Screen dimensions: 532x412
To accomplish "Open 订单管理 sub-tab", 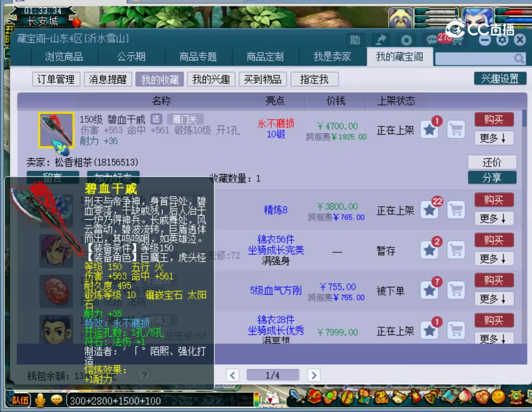I will 56,79.
